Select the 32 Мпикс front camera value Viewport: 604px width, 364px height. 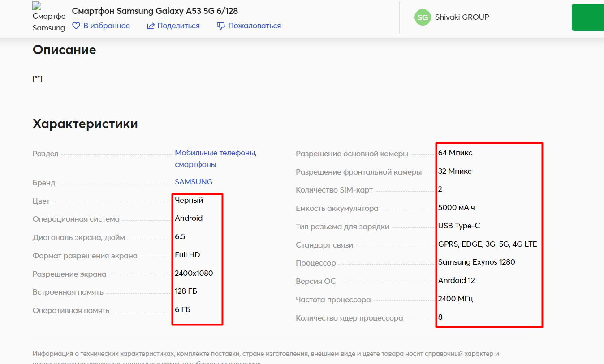(455, 171)
